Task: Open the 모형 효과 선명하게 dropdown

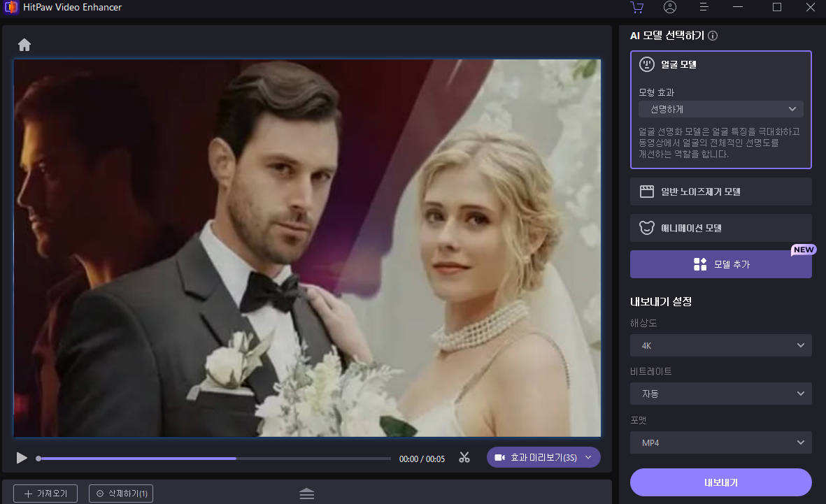Action: (720, 109)
